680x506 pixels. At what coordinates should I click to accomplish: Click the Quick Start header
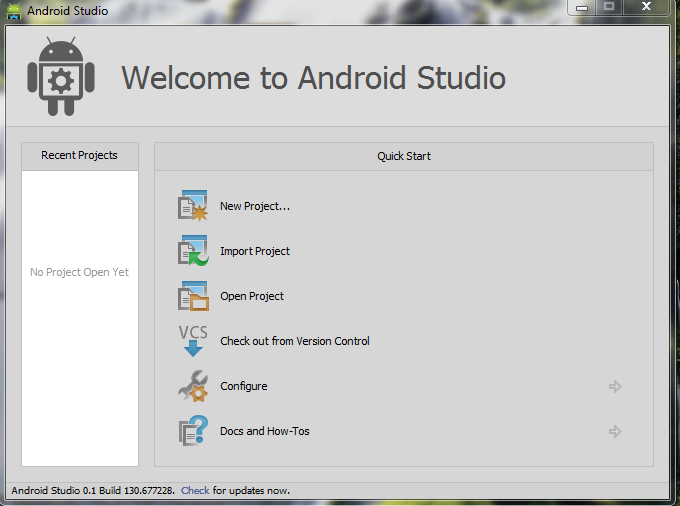click(404, 156)
